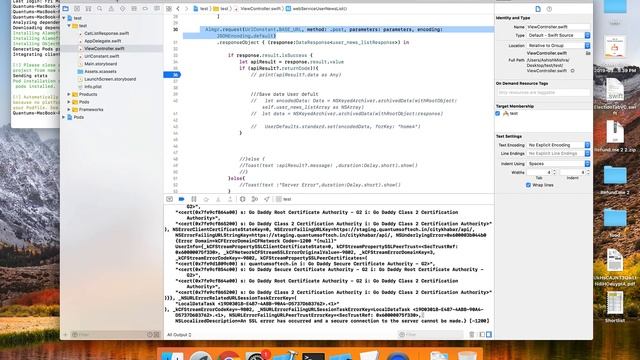Open the Location dropdown Relative to Group
The image size is (640, 360).
[x=558, y=45]
